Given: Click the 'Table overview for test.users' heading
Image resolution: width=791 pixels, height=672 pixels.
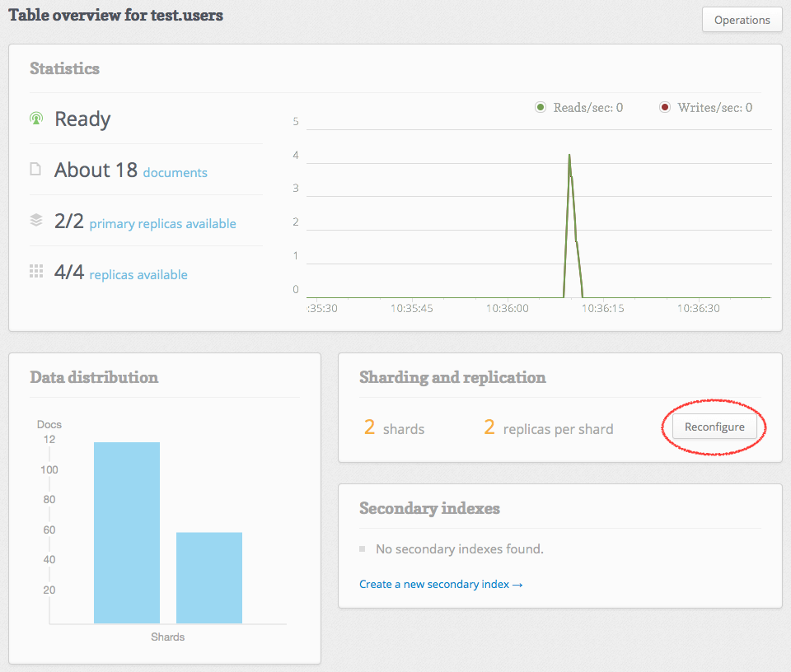Looking at the screenshot, I should click(x=115, y=15).
